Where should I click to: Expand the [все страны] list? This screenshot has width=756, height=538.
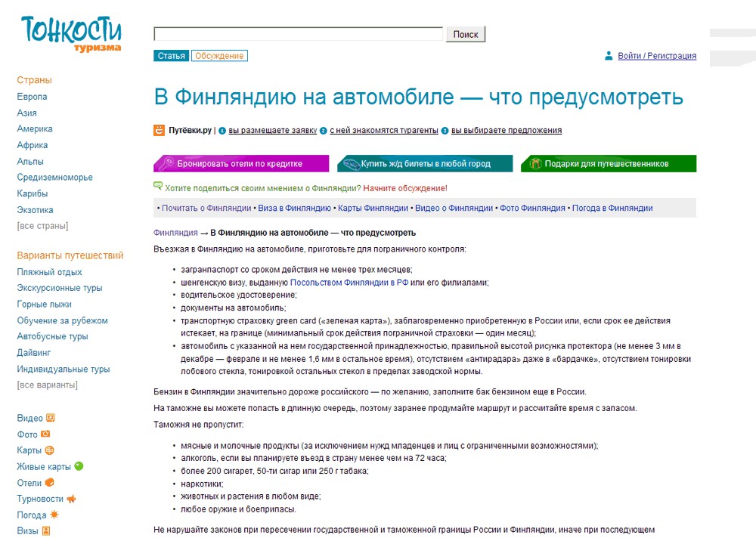(x=42, y=226)
